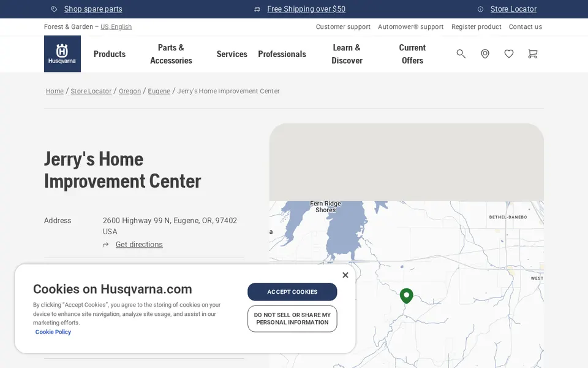Image resolution: width=588 pixels, height=368 pixels.
Task: Click Register product link
Action: [477, 26]
